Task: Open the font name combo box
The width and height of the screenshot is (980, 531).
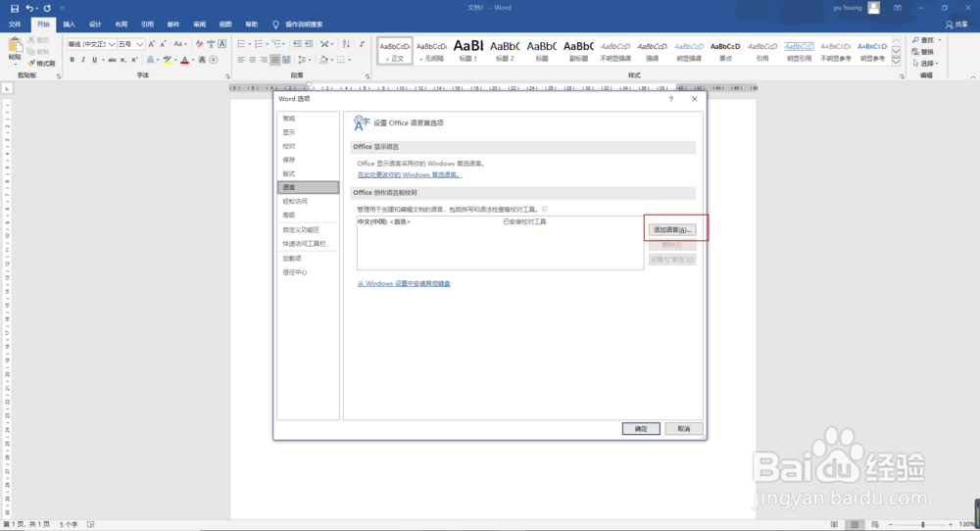Action: [91, 44]
